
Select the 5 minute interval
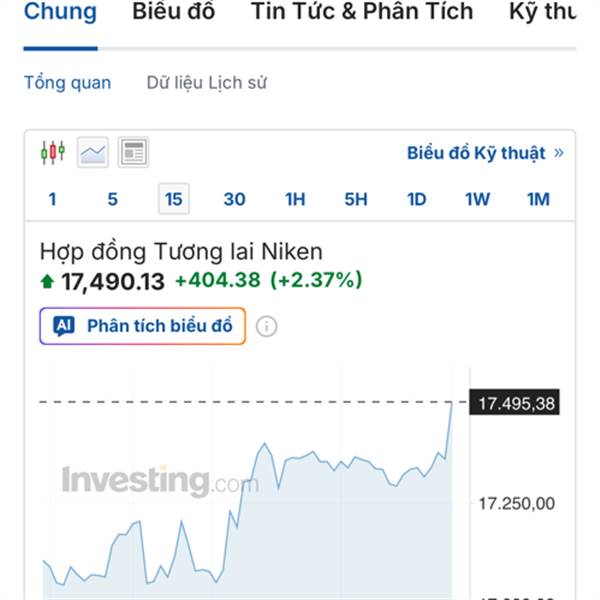pyautogui.click(x=112, y=199)
